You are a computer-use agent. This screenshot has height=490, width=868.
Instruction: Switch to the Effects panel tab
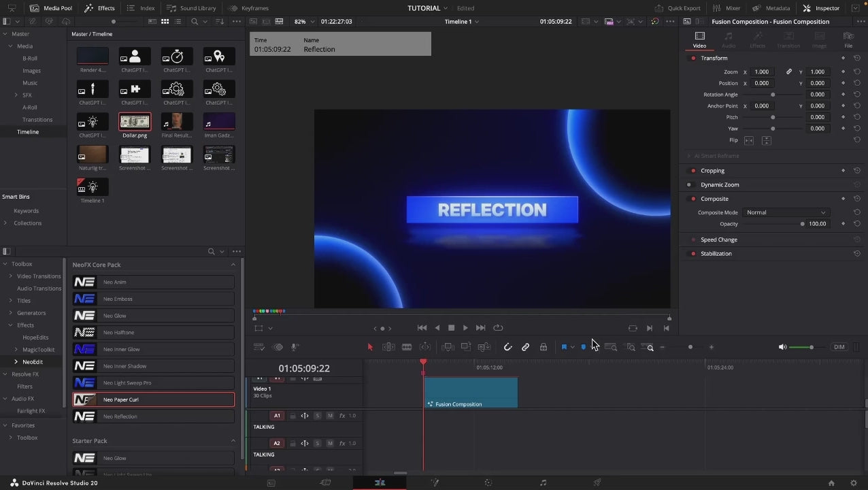pos(99,8)
